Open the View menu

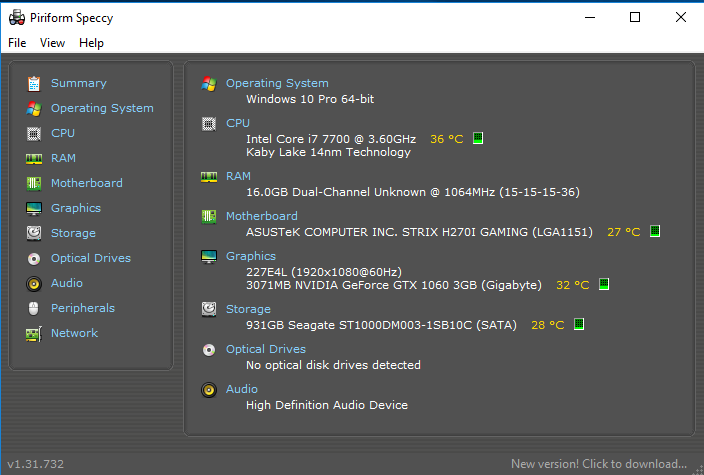pos(53,43)
